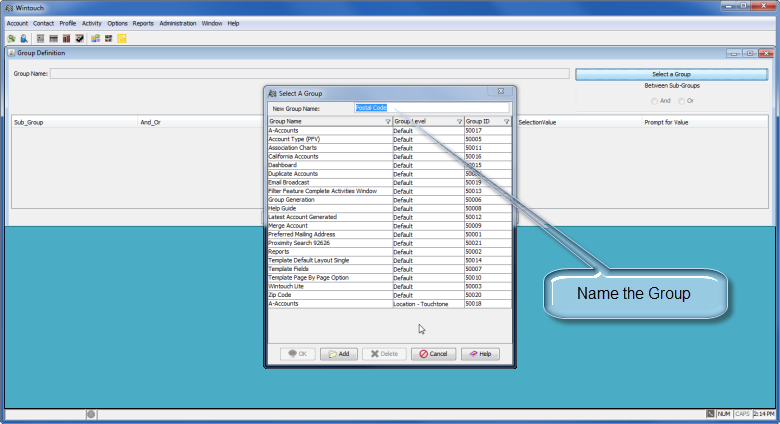Screen dimensions: 780x424
Task: Click the first green toolbar icon
Action: pos(10,38)
